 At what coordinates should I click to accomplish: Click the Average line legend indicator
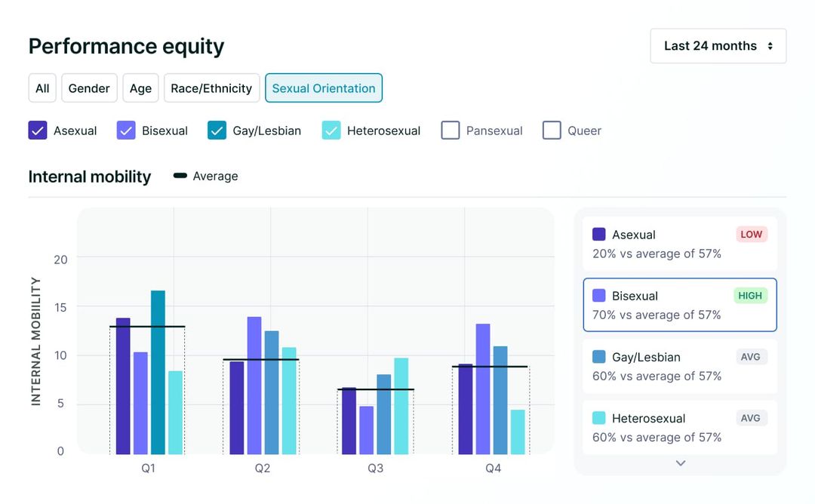pyautogui.click(x=179, y=176)
